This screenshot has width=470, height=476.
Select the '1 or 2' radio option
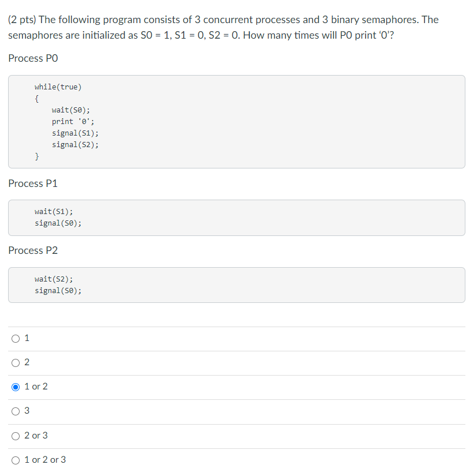16,387
